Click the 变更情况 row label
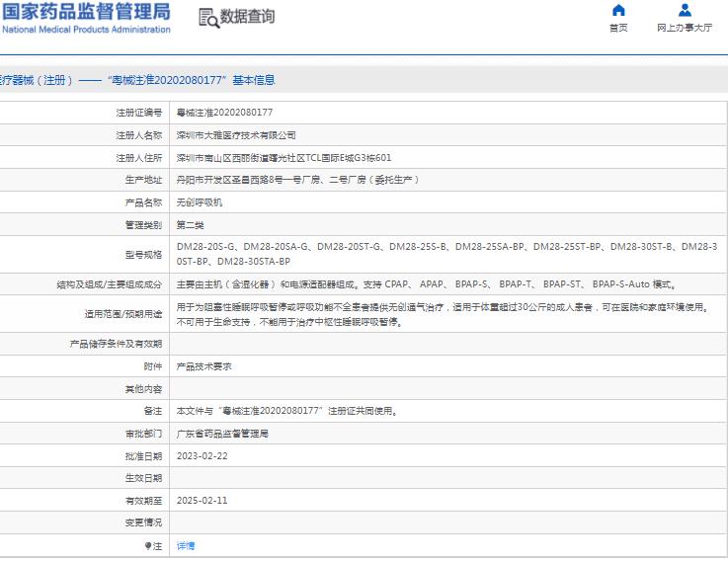Viewport: 728px width, 561px height. click(x=143, y=522)
